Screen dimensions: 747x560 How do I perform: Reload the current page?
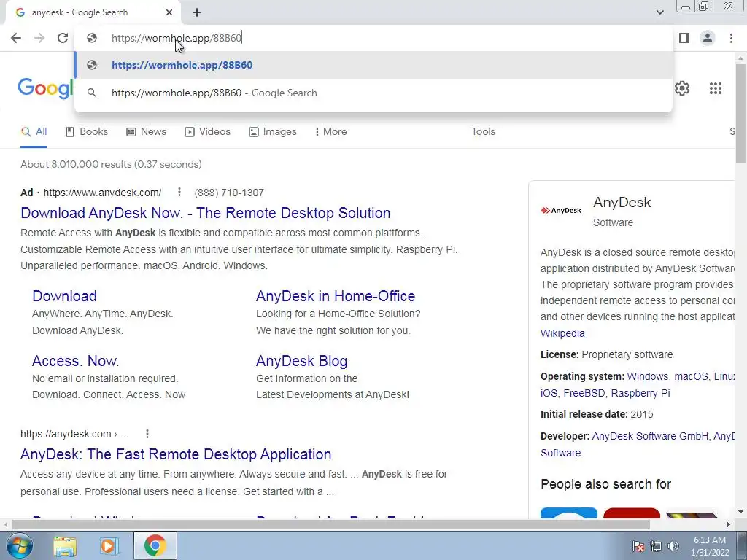coord(63,38)
